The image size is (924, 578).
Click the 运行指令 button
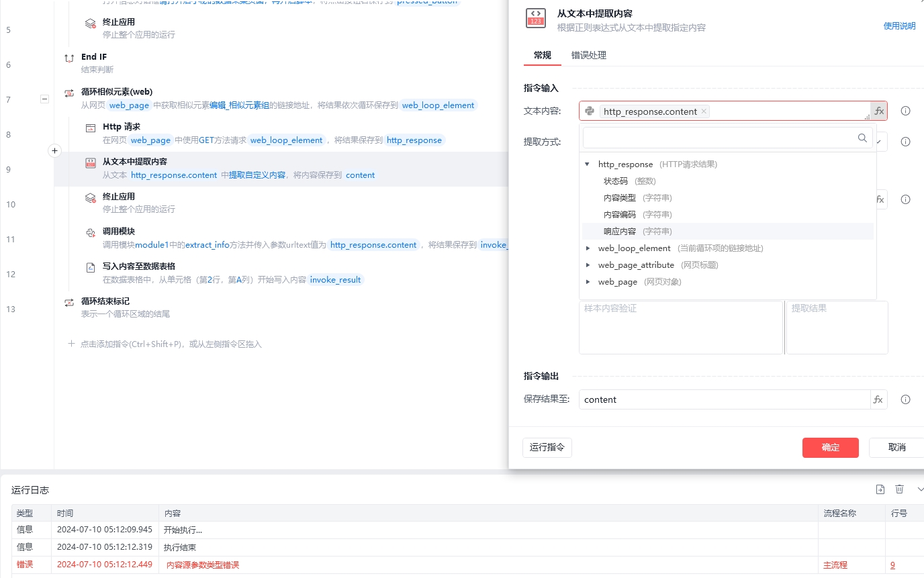pos(547,448)
